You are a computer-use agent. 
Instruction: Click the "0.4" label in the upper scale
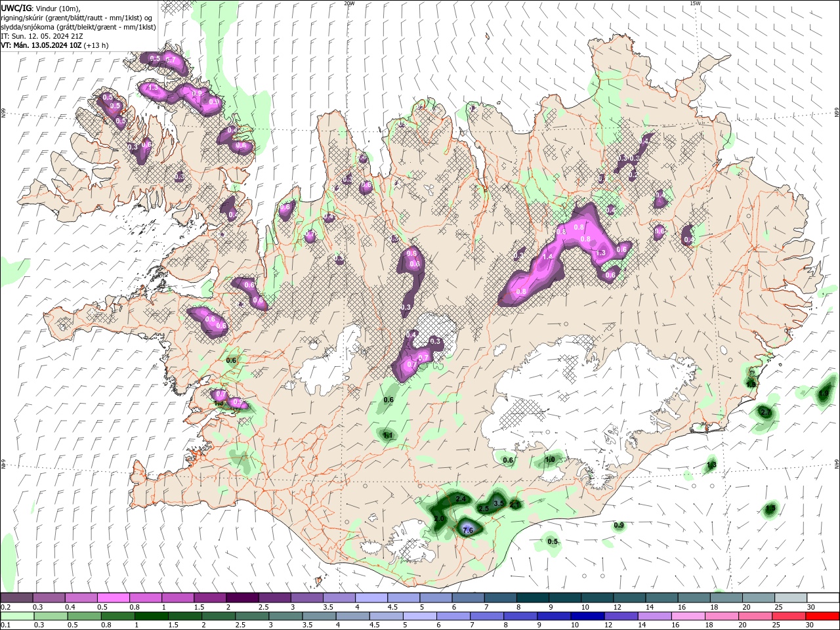pyautogui.click(x=70, y=607)
